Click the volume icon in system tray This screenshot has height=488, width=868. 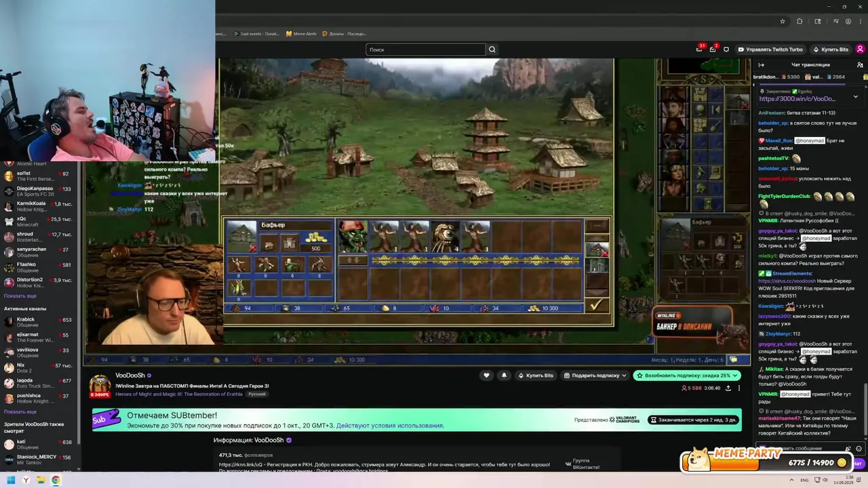tap(826, 481)
